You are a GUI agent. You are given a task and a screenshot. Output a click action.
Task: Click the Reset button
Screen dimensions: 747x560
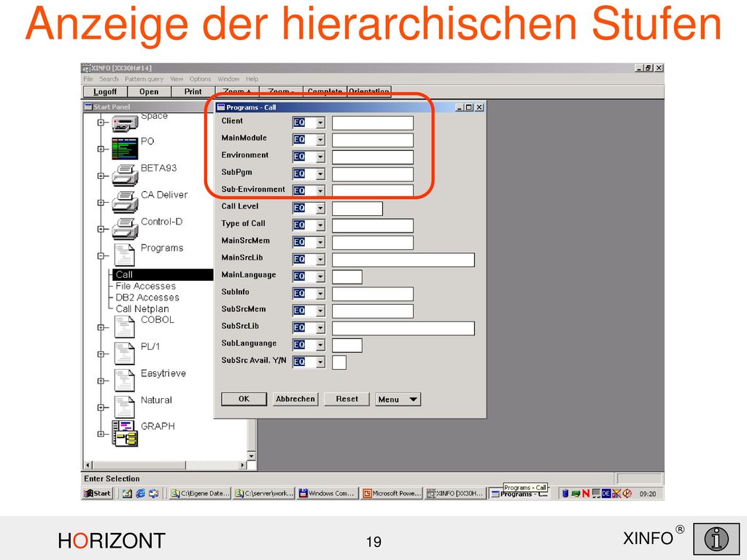[347, 399]
